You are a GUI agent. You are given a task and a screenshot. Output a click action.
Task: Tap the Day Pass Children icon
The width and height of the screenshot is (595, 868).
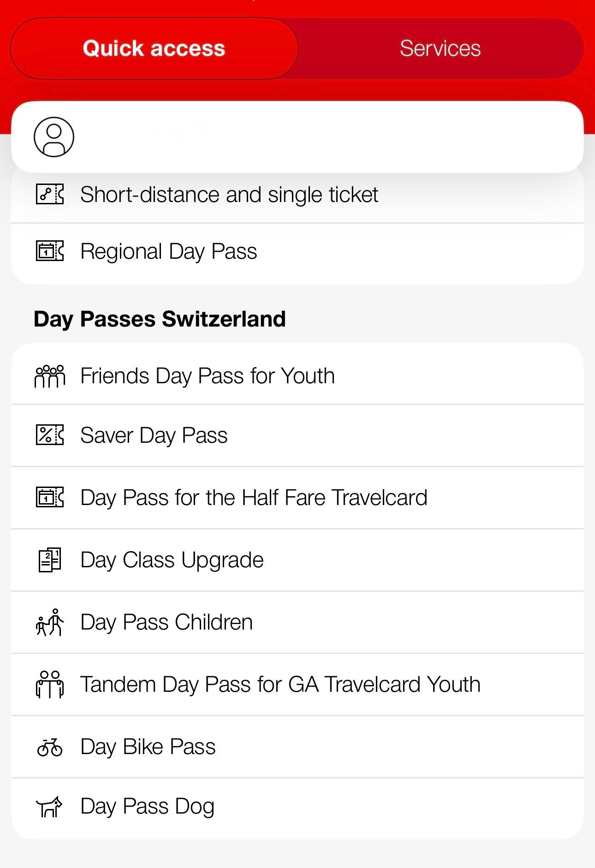[50, 622]
